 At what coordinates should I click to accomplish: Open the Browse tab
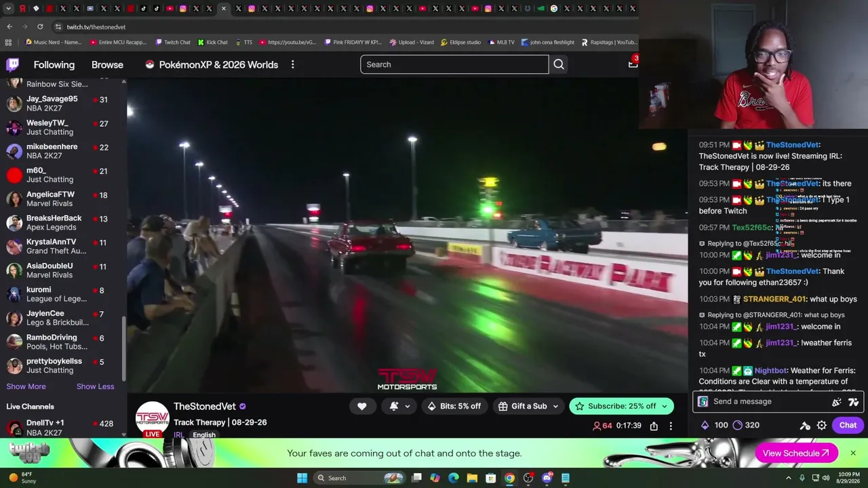pos(107,64)
